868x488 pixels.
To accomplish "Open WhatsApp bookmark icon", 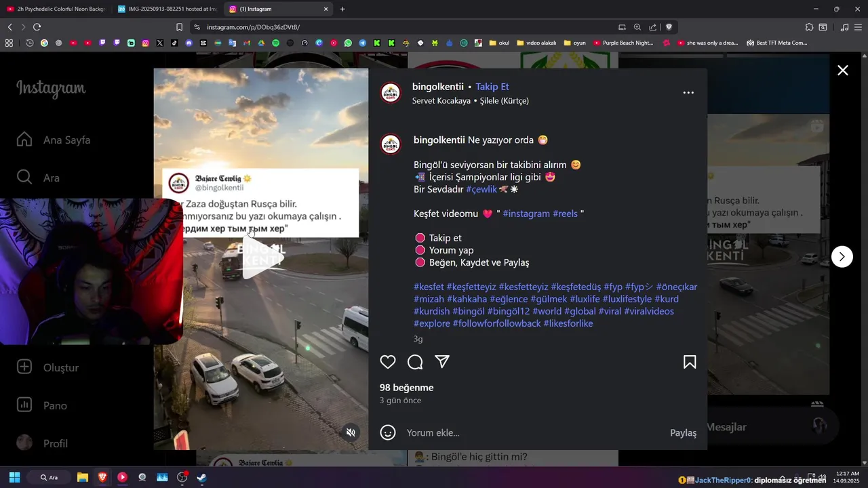I will (x=348, y=43).
